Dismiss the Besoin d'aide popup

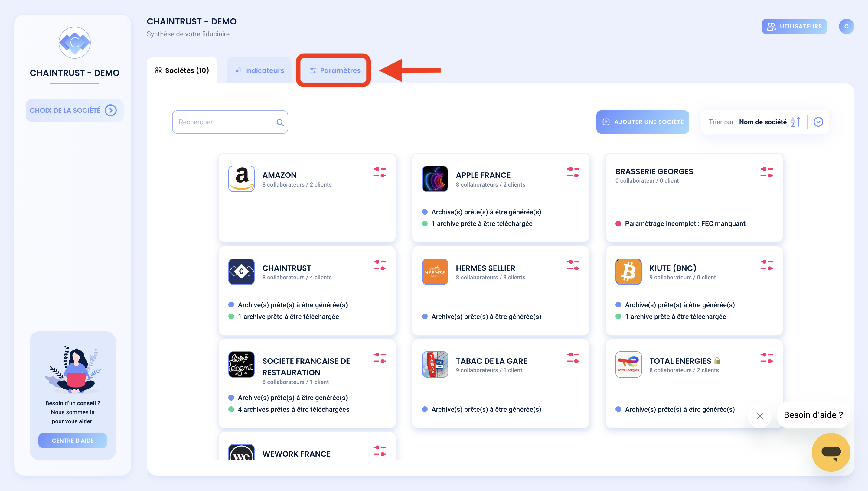click(x=759, y=416)
